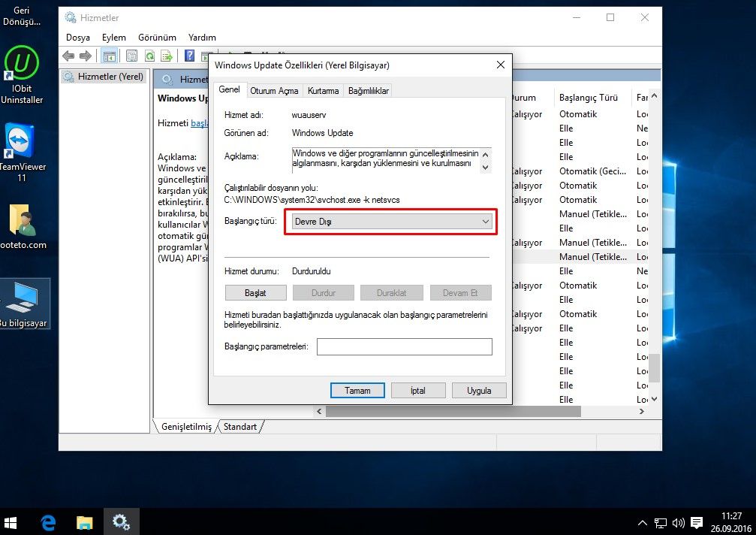Click the Refresh icon in the Services toolbar

tap(149, 55)
